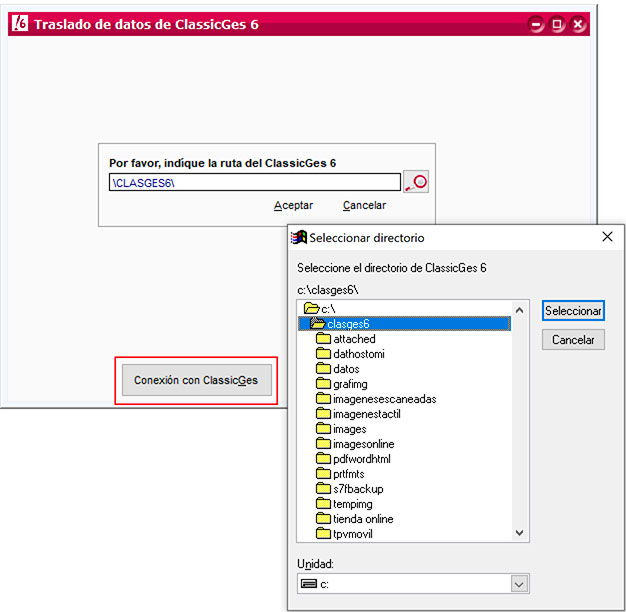Screen dimensions: 626x612
Task: Click folder icon next to datos
Action: coord(323,368)
